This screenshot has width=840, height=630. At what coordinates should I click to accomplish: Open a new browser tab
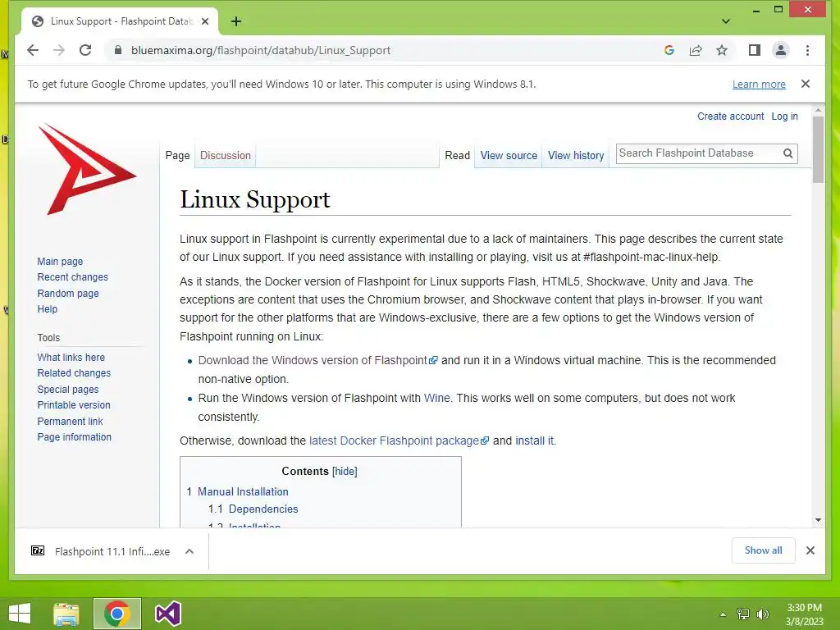(236, 21)
